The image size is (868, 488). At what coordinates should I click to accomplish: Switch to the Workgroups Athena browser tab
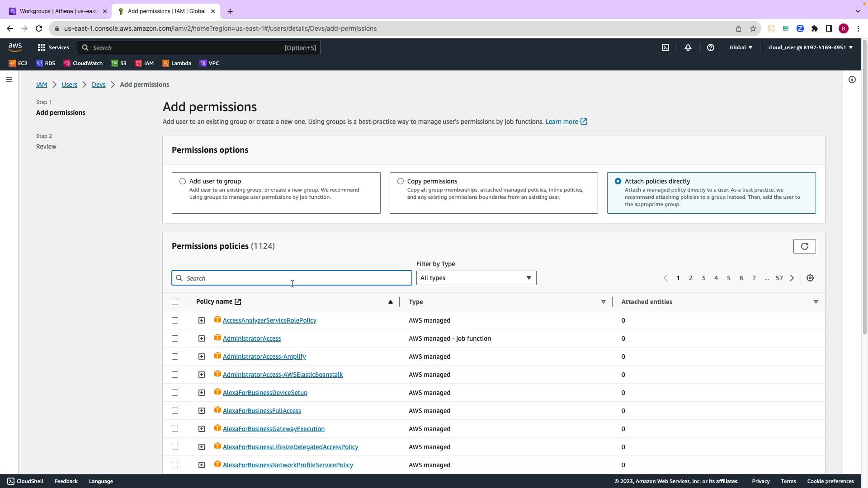(58, 11)
